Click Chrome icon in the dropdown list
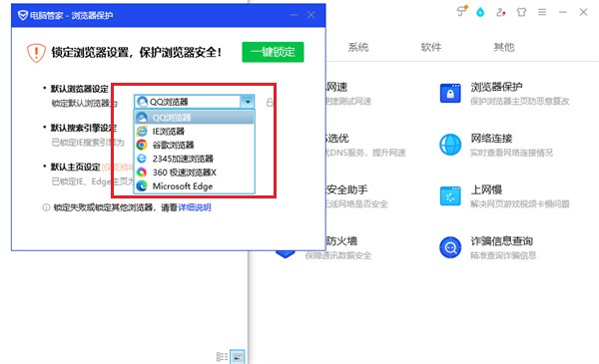This screenshot has height=364, width=599. (x=142, y=145)
